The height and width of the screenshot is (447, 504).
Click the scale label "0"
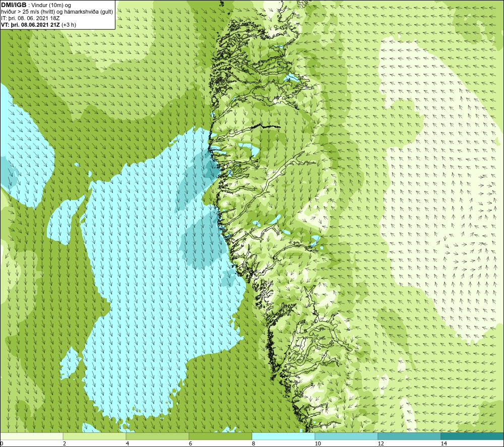[x=2, y=443]
